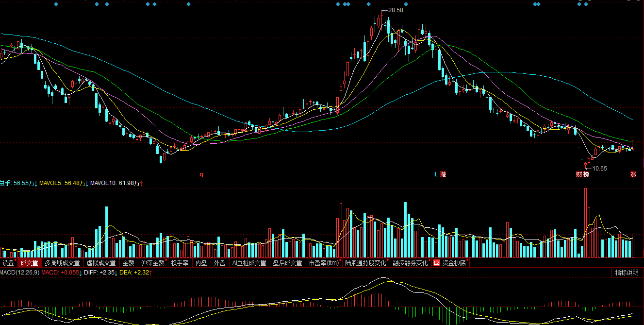
Task: Switch to 多周期成交量 tab
Action: pyautogui.click(x=62, y=263)
